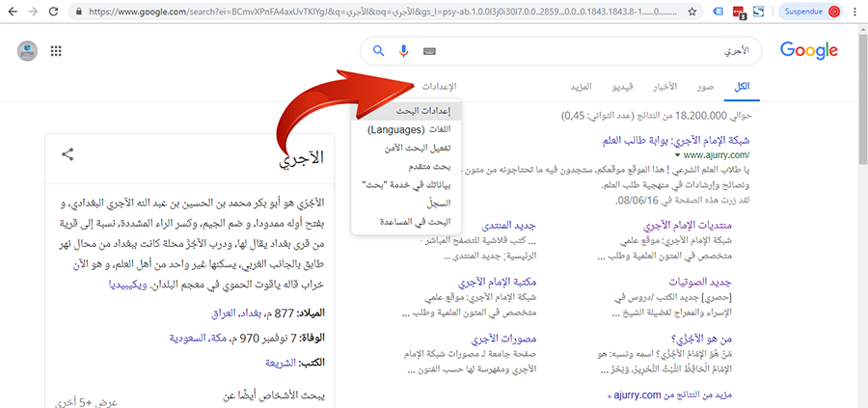This screenshot has width=868, height=408.
Task: Click inside the Google search box
Action: pyautogui.click(x=560, y=51)
